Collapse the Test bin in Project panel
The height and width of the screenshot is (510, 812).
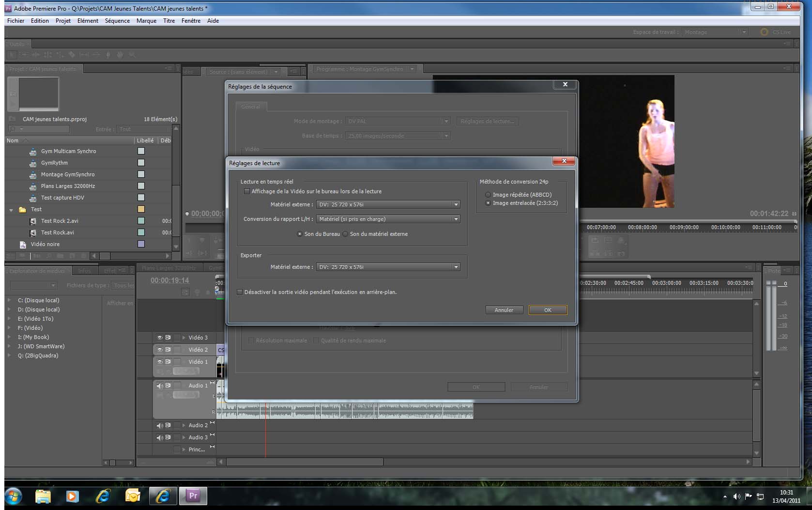pos(11,210)
